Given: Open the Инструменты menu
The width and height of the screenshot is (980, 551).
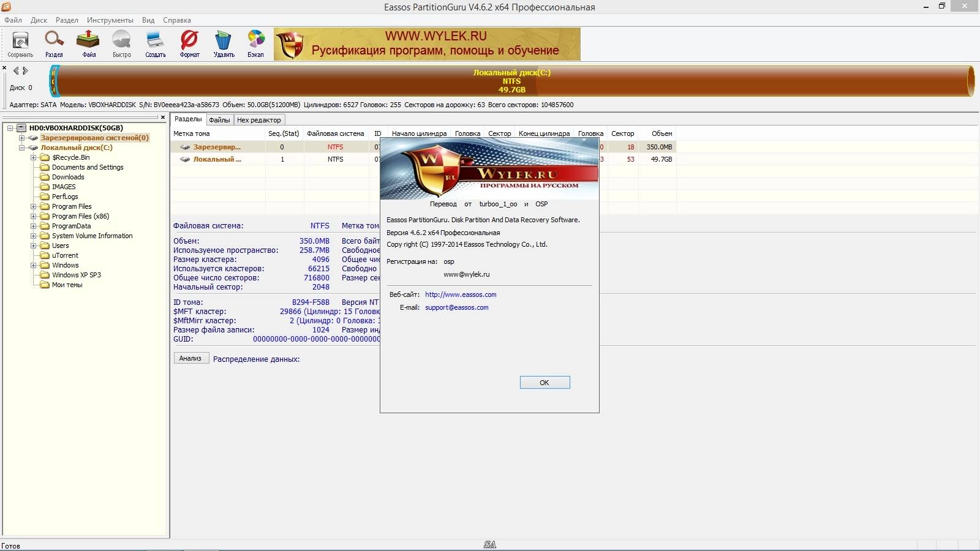Looking at the screenshot, I should (x=110, y=20).
